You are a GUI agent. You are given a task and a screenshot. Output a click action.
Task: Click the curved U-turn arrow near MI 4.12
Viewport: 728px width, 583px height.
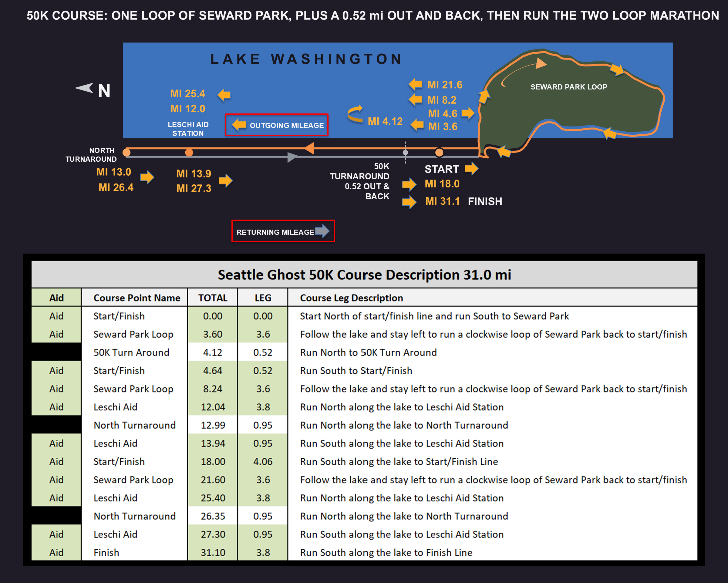[355, 114]
